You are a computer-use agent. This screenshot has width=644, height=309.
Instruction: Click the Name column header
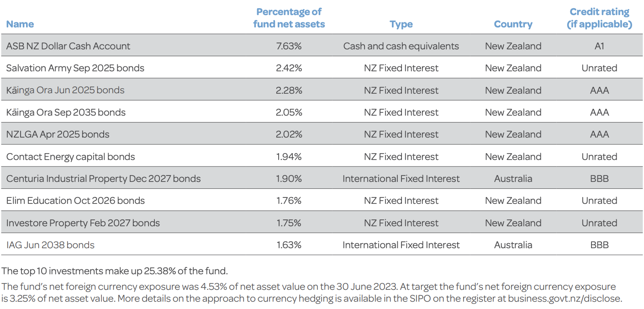pos(20,24)
